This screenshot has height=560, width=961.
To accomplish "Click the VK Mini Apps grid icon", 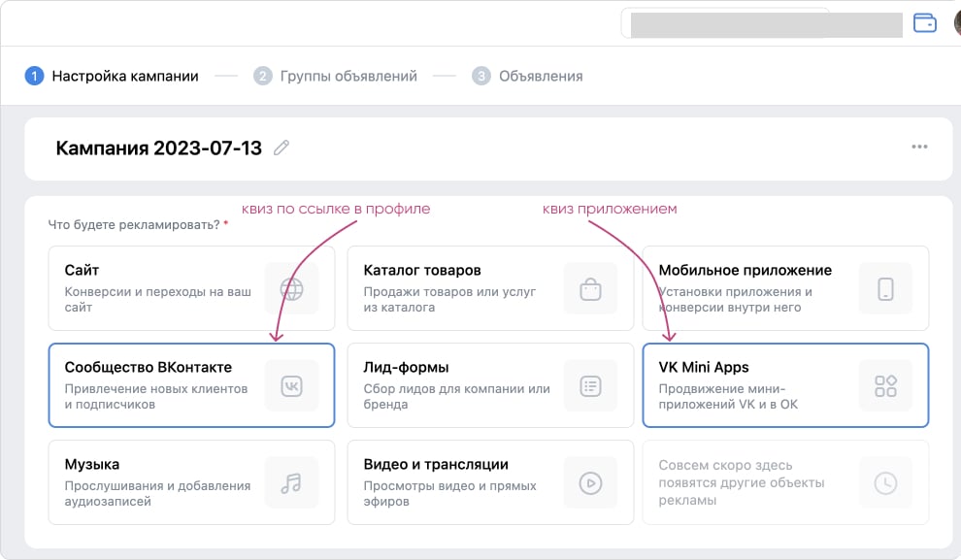I will click(885, 385).
